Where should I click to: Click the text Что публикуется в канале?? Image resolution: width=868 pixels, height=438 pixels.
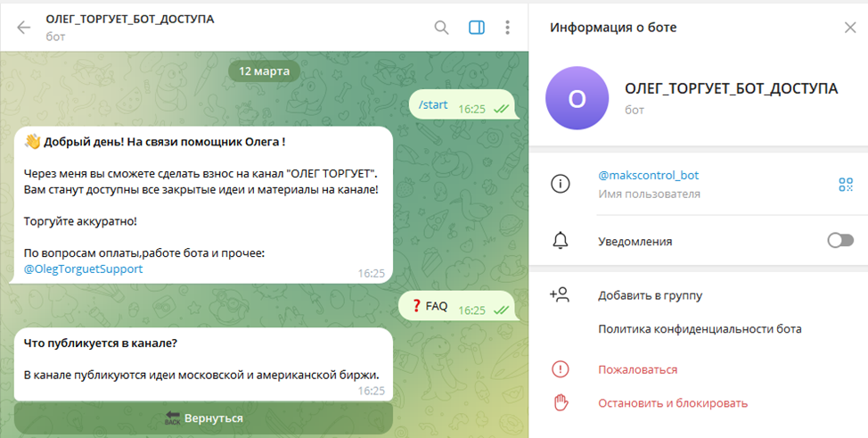click(100, 343)
